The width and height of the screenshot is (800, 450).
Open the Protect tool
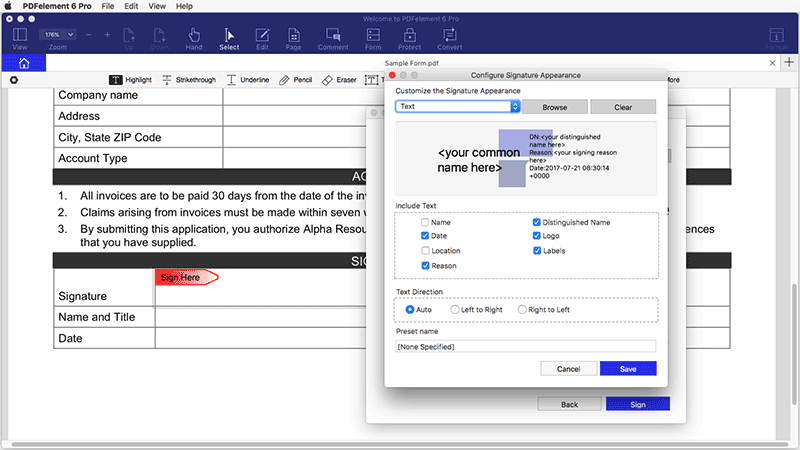coord(410,39)
